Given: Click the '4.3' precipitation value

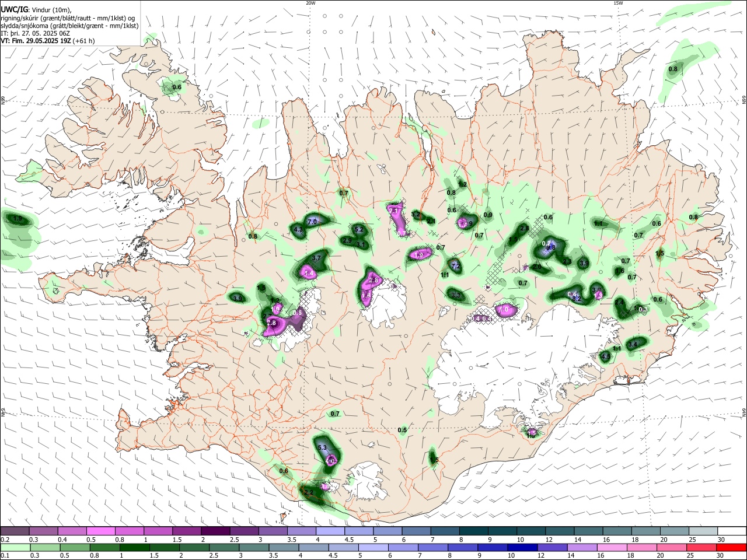Looking at the screenshot, I should point(298,230).
